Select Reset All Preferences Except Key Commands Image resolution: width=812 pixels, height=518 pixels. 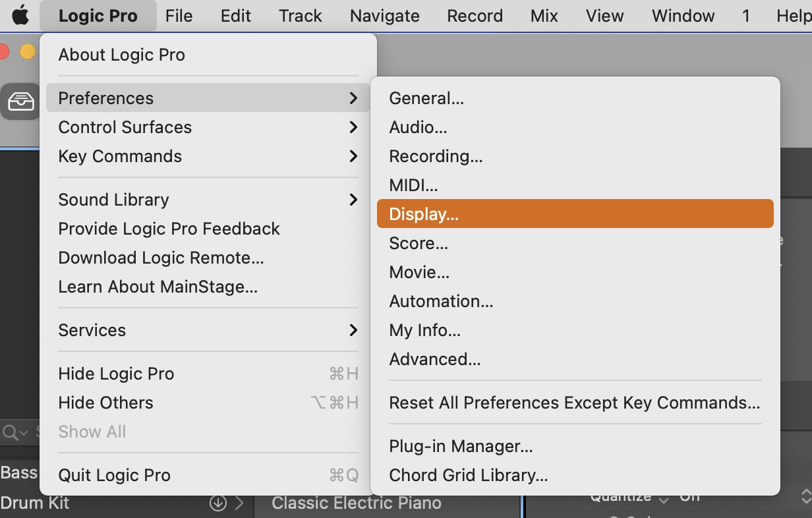click(x=575, y=403)
